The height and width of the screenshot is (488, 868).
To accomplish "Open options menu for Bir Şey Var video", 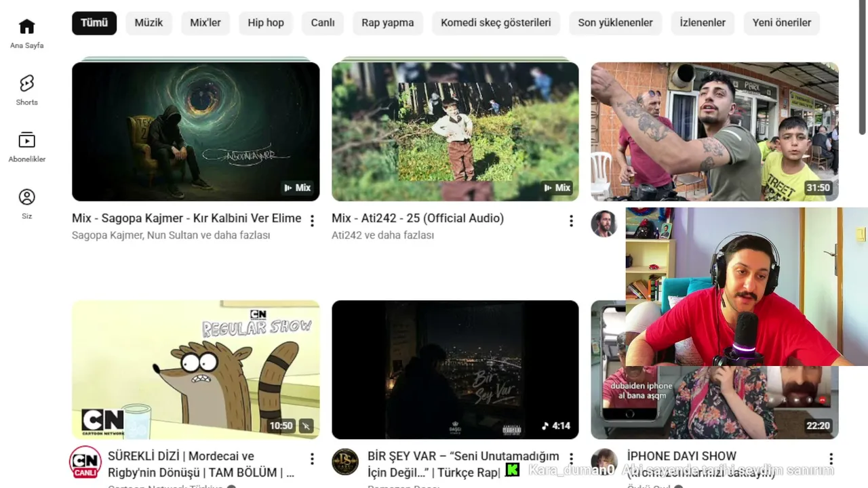I will pyautogui.click(x=571, y=459).
